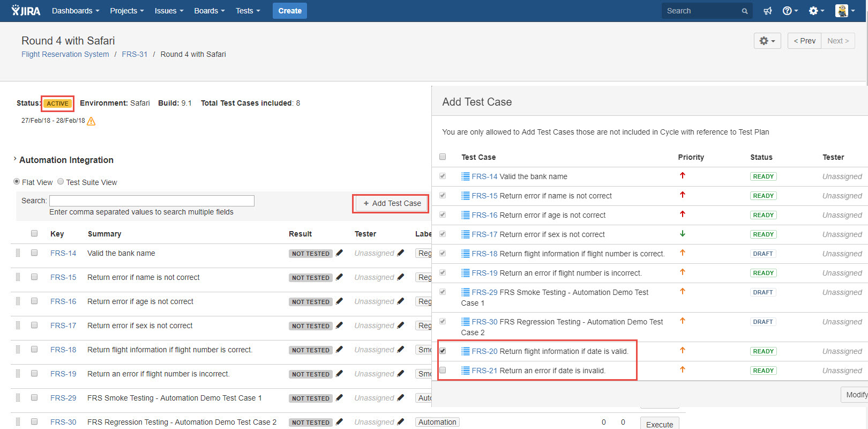Image resolution: width=868 pixels, height=429 pixels.
Task: Check the FRS-21 checkbox
Action: pos(443,370)
